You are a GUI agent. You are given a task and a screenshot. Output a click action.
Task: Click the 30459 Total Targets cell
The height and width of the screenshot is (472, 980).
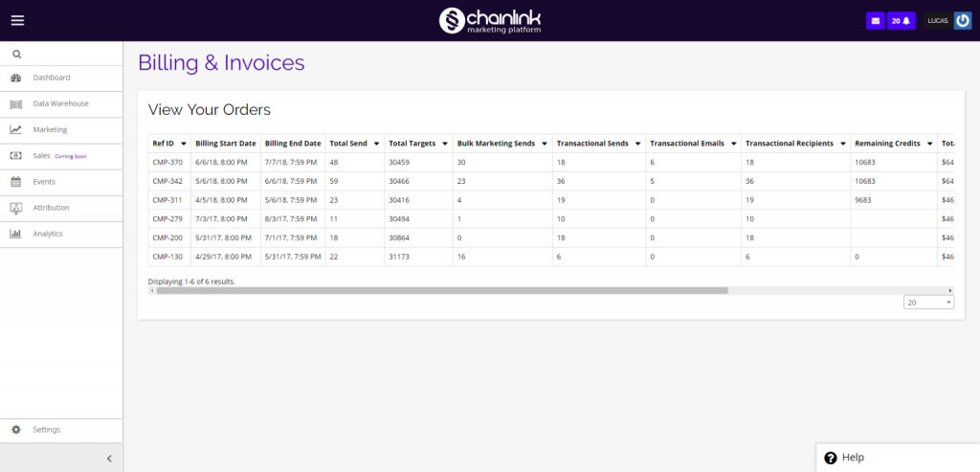pyautogui.click(x=419, y=162)
